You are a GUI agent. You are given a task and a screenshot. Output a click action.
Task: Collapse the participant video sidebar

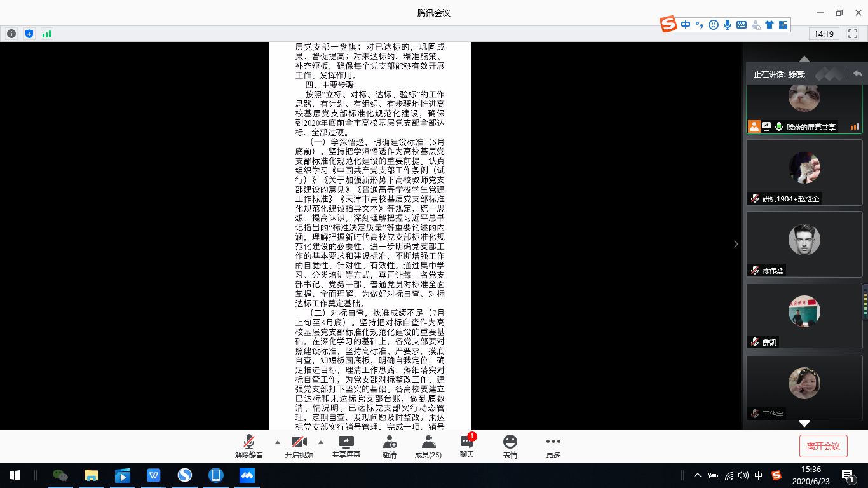736,244
